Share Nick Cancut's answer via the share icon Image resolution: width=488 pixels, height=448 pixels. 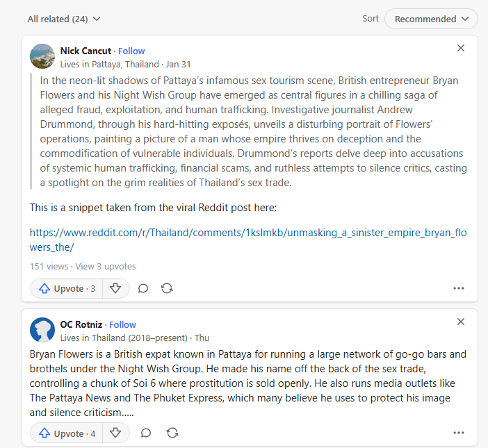tap(167, 288)
